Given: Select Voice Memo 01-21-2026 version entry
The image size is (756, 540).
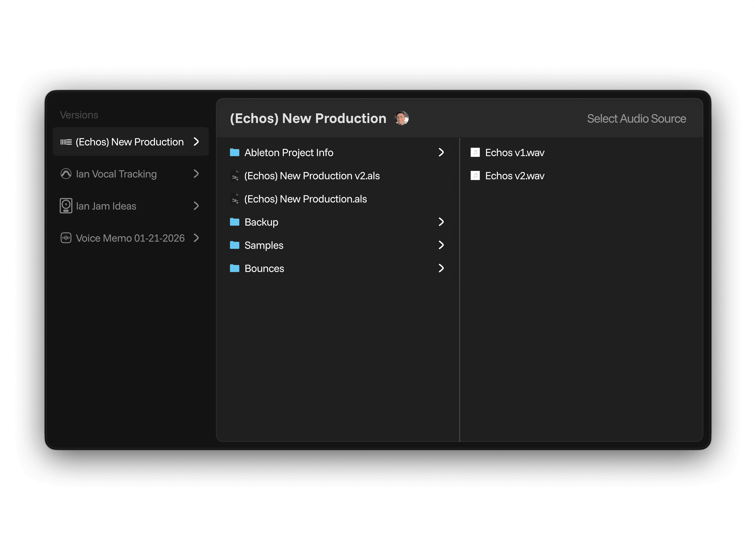Looking at the screenshot, I should point(130,238).
